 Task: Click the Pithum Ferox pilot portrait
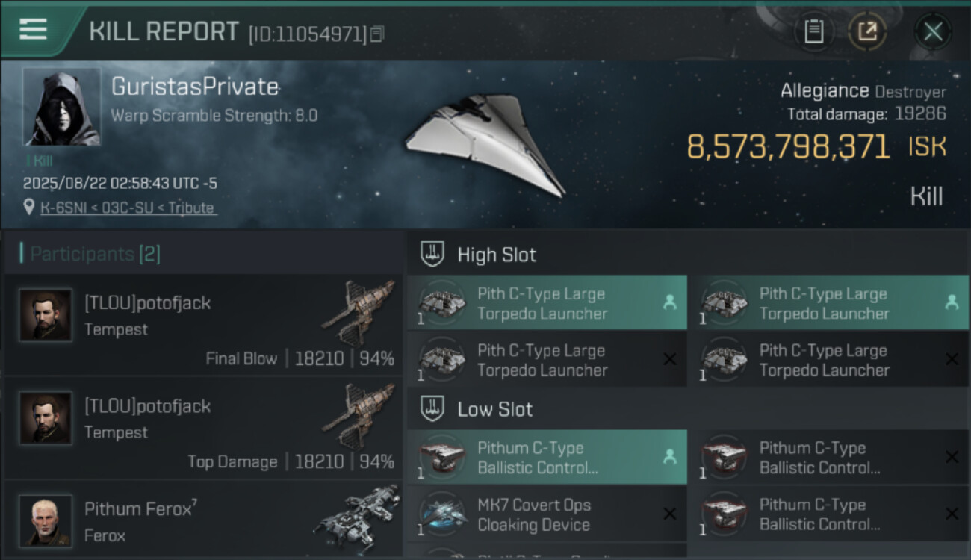point(46,520)
